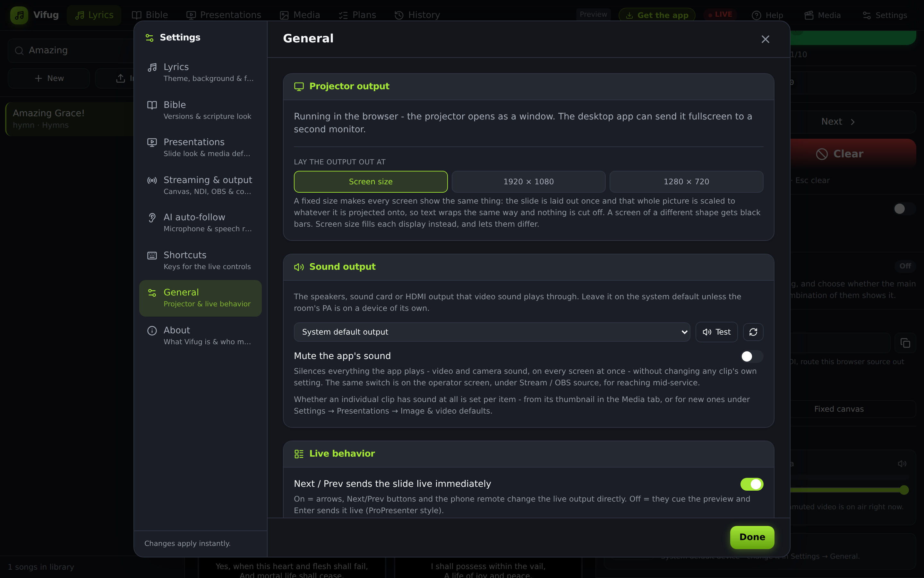Toggle Mute the app's sound switch
The image size is (924, 578).
click(751, 356)
